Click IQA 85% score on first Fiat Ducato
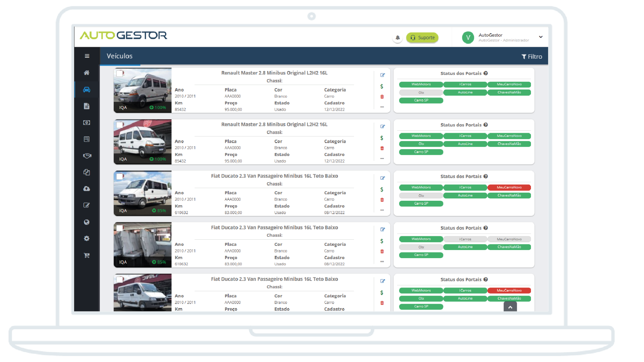The height and width of the screenshot is (362, 644). [x=159, y=211]
